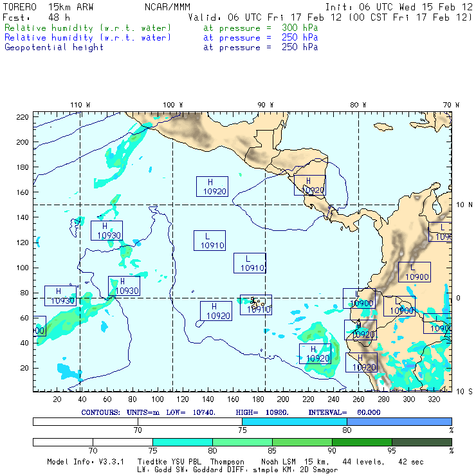This screenshot has width=476, height=476.
Task: Click the "70 W" longitude label
Action: click(451, 105)
